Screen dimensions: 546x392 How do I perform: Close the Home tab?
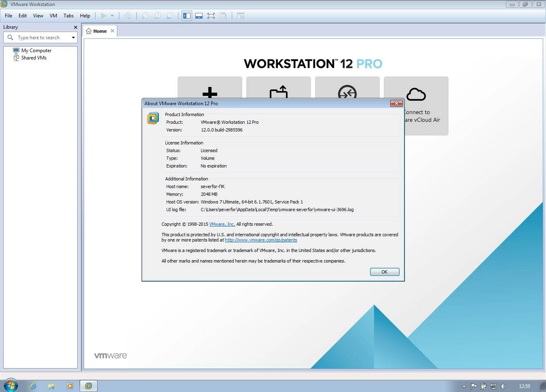112,31
